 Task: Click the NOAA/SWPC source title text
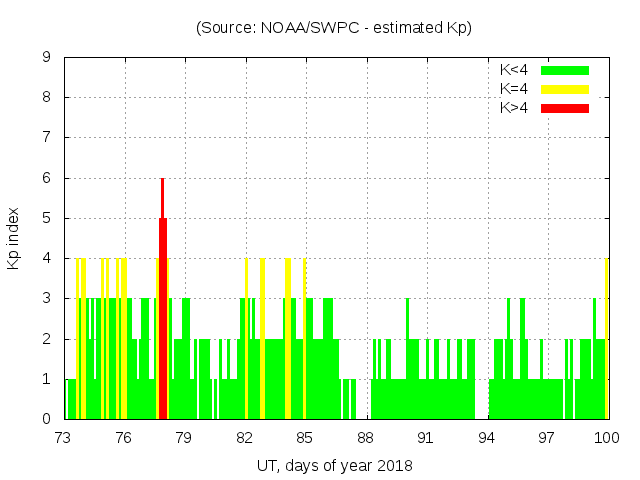tap(334, 28)
